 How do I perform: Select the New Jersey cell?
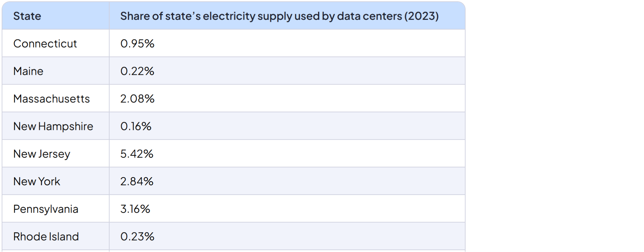[x=42, y=154]
